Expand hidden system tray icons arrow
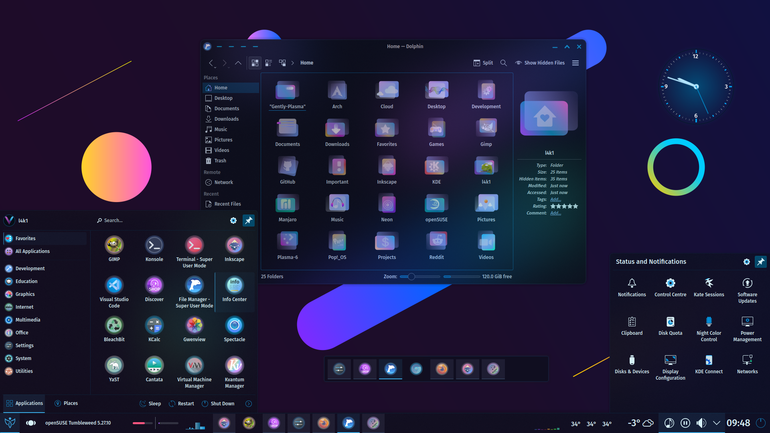The height and width of the screenshot is (433, 770). pos(716,423)
